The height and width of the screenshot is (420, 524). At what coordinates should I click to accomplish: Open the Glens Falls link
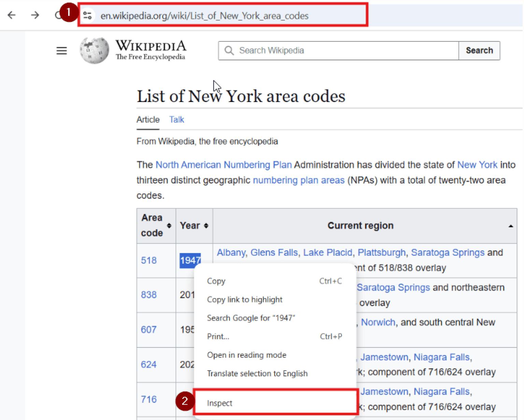click(x=274, y=252)
